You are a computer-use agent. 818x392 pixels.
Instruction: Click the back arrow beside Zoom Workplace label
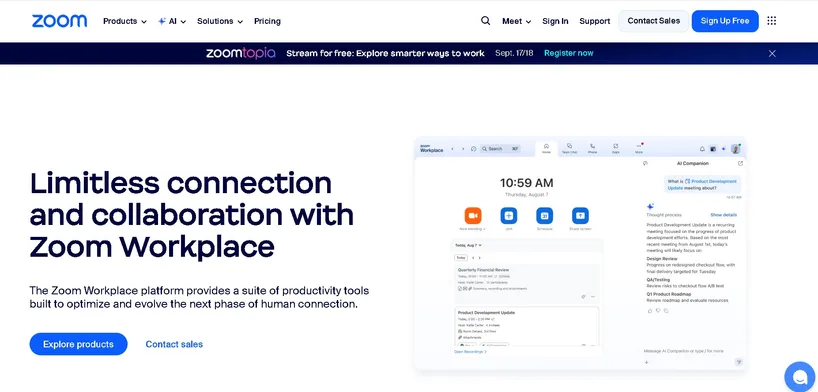452,149
